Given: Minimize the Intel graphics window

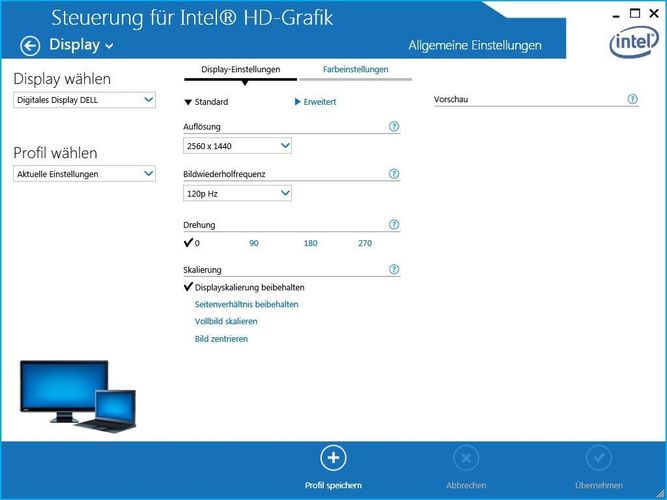Looking at the screenshot, I should [x=616, y=14].
